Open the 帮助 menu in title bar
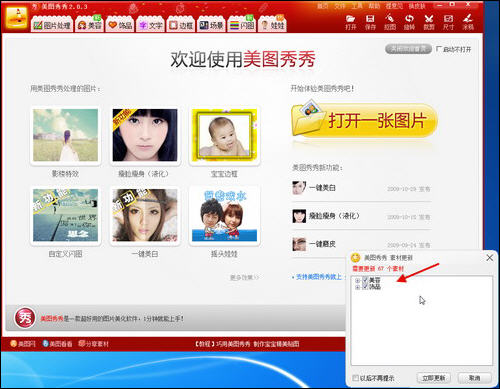Viewport: 500px width, 389px height. (x=374, y=6)
